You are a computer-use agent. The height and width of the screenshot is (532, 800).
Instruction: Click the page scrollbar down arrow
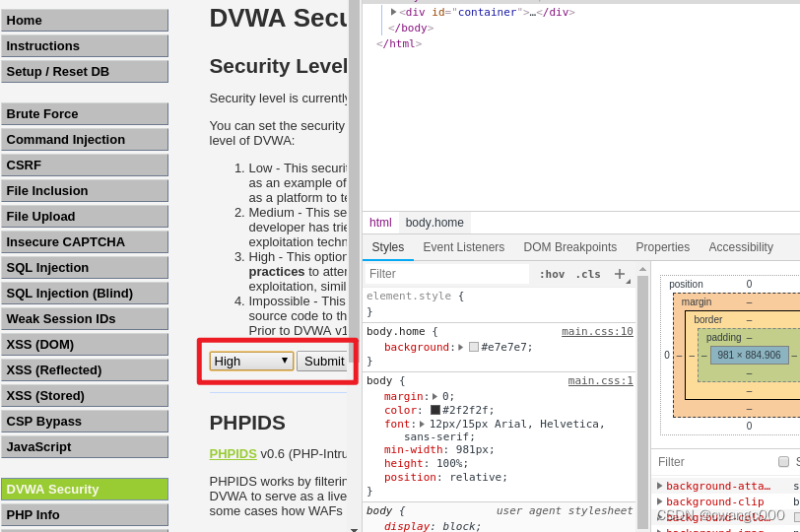click(354, 529)
